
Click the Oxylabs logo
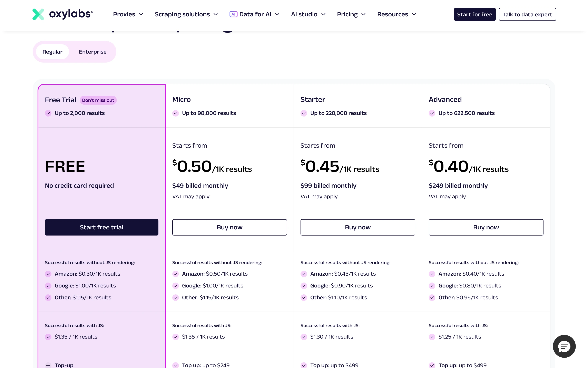(x=62, y=14)
